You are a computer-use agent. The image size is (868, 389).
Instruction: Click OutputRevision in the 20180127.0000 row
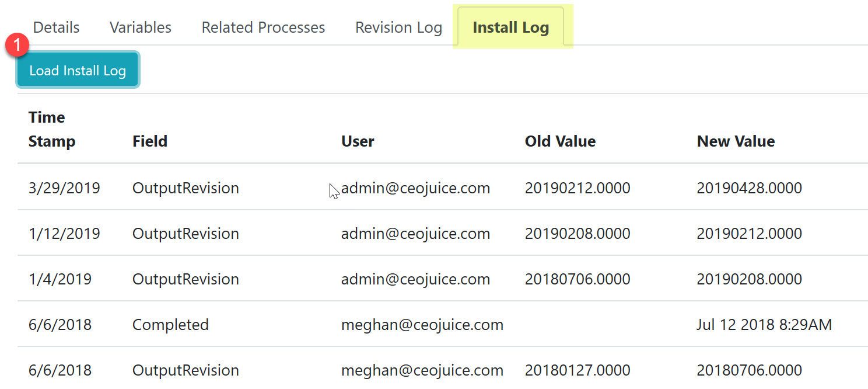pos(185,370)
